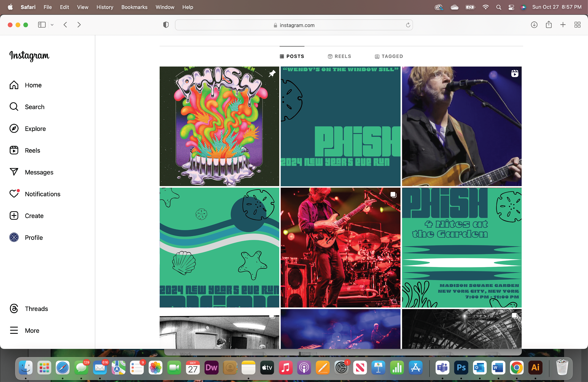Viewport: 588px width, 382px height.
Task: Click the Siri icon in menu bar
Action: point(523,7)
